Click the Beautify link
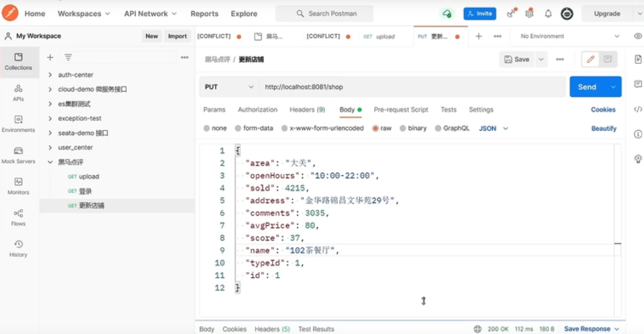Image resolution: width=644 pixels, height=334 pixels. coord(604,128)
